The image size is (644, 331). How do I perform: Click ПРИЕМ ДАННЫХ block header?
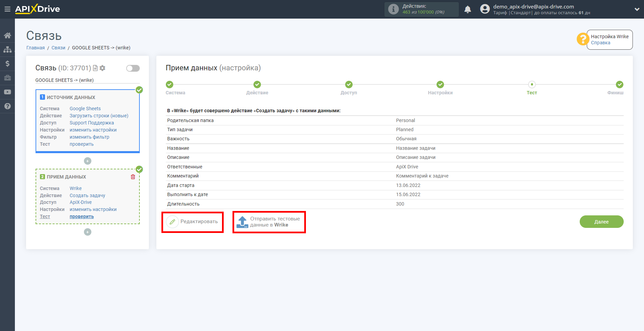66,177
